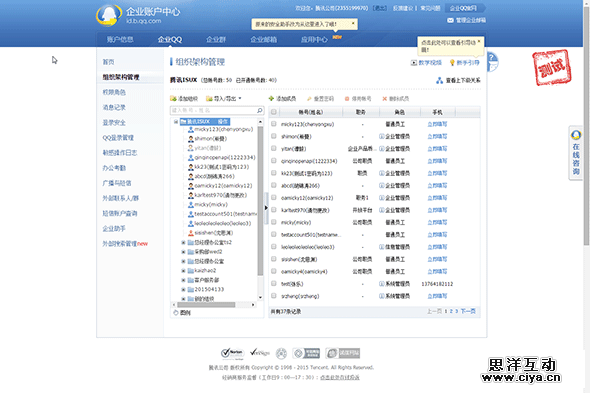Close the guide animation tooltip near 新手引导
Viewport: 590px width, 393px height.
tap(479, 41)
